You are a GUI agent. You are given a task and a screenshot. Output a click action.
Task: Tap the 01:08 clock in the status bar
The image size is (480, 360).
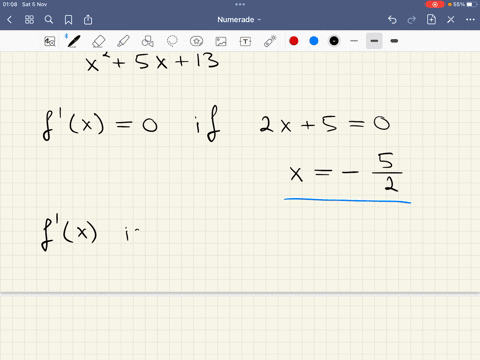click(10, 4)
